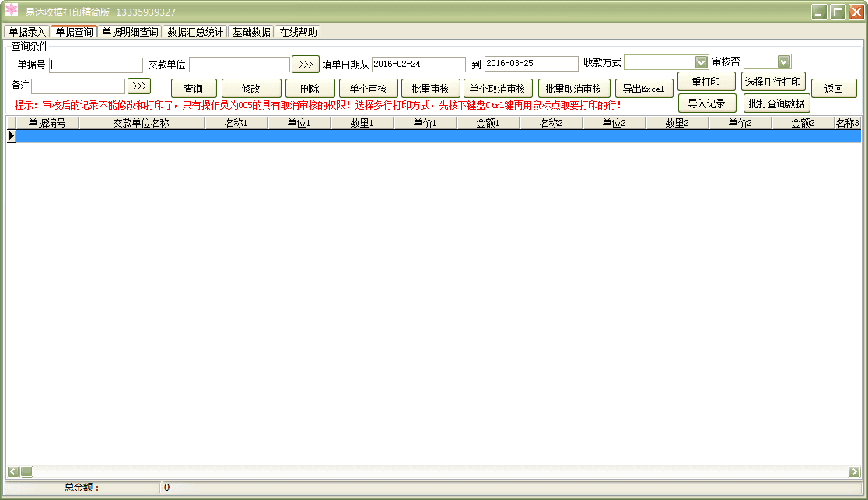Click the horizontal scrollbar thumb
Viewport: 868px width, 500px height.
(x=26, y=471)
